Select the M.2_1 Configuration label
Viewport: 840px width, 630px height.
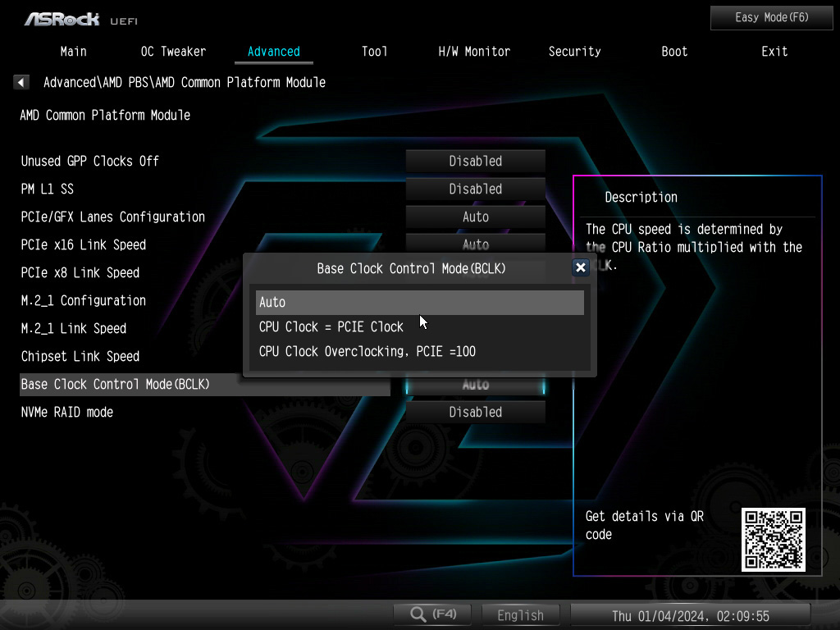84,300
